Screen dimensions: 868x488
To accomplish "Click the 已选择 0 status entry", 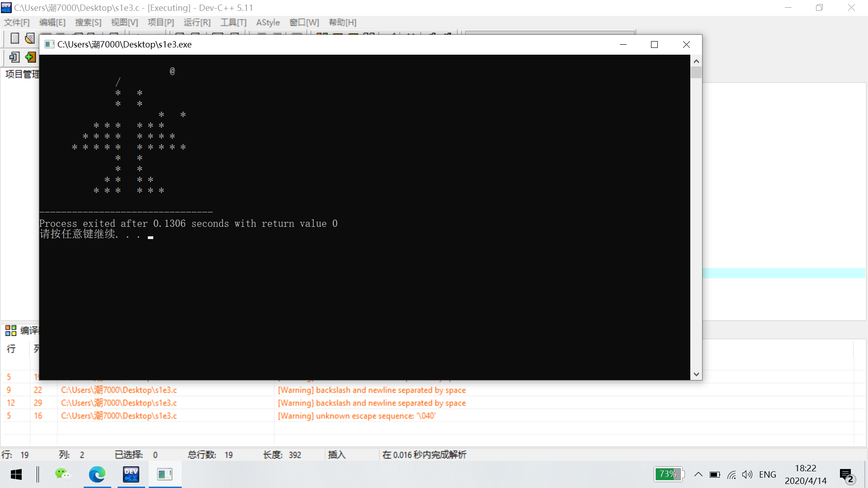I will click(136, 455).
